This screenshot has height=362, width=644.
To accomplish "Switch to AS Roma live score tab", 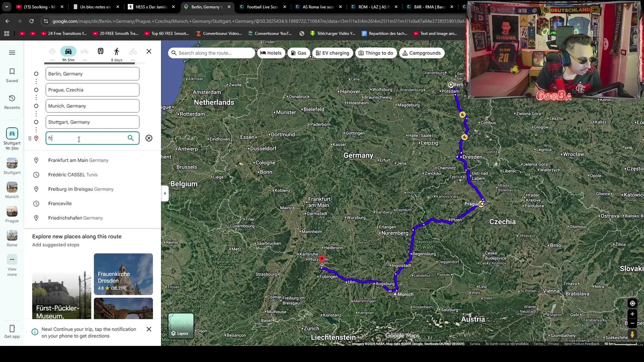I will pos(318,7).
